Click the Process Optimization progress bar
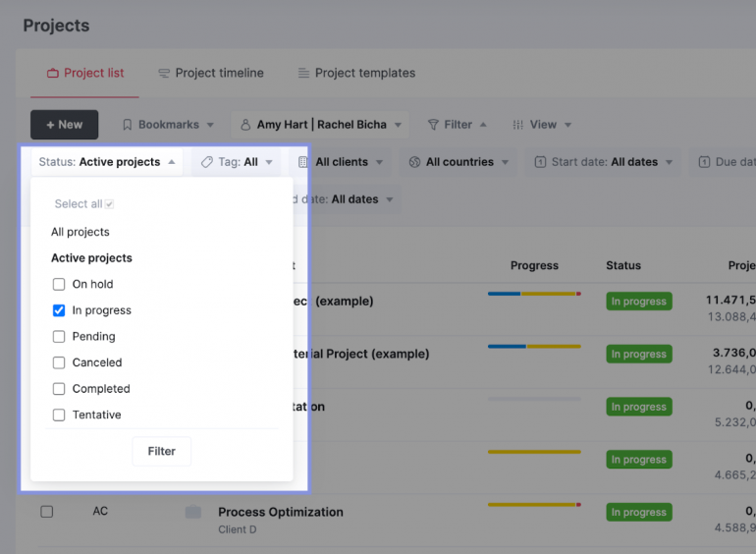 [534, 505]
